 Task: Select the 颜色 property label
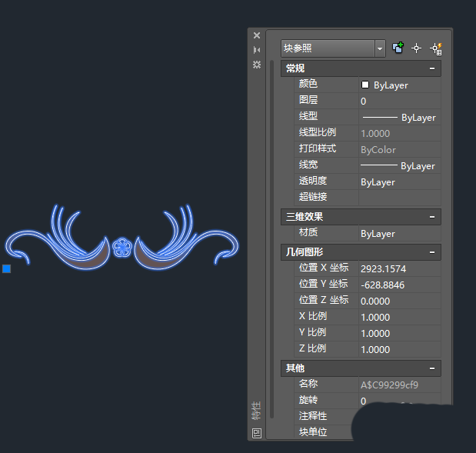point(308,84)
